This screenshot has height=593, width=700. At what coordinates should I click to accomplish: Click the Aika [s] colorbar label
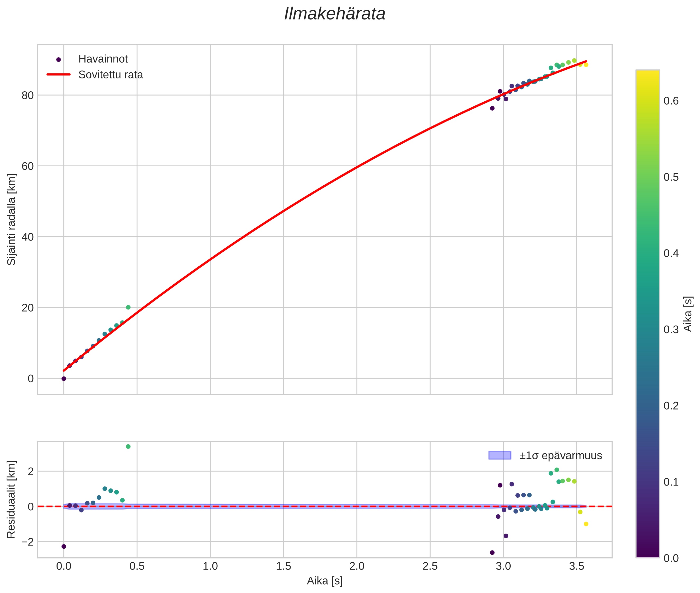688,314
